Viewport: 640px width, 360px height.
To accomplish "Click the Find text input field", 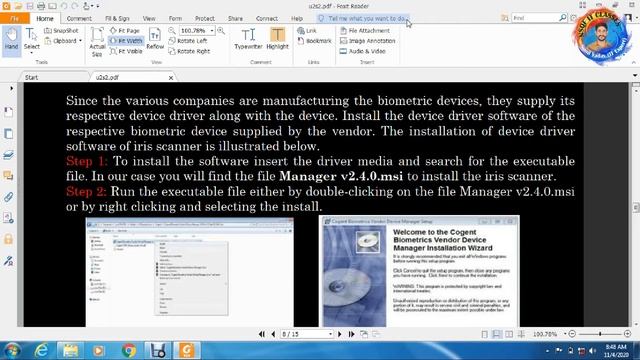I will (535, 18).
